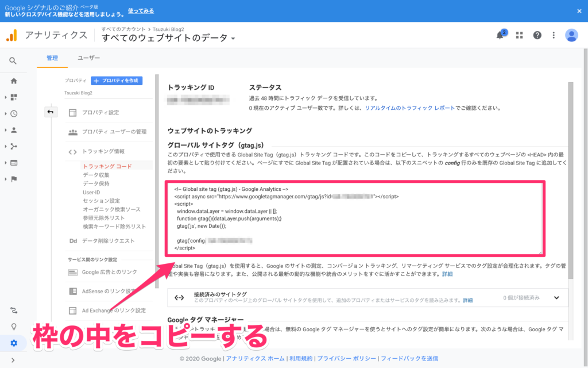This screenshot has height=368, width=588.
Task: Open the 利用規約 footer link
Action: [301, 359]
